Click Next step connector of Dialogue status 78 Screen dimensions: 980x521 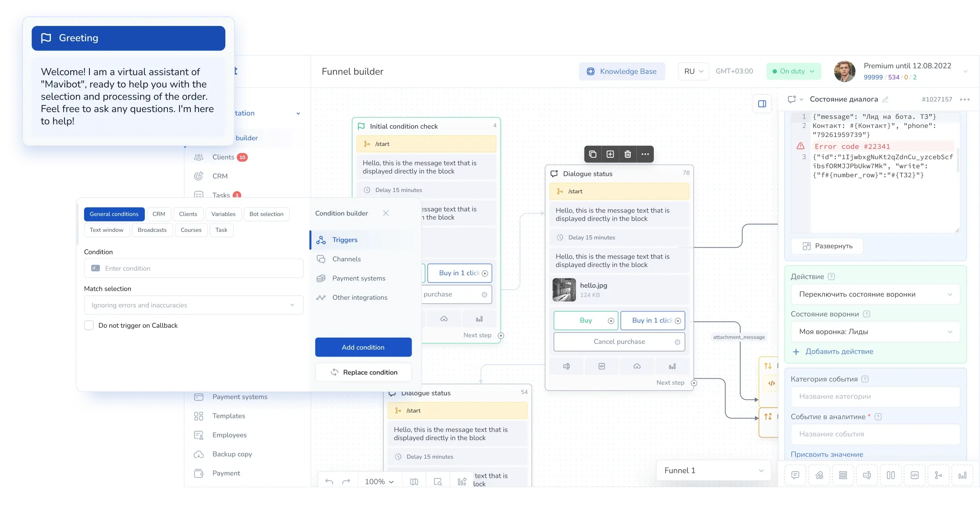click(x=694, y=383)
